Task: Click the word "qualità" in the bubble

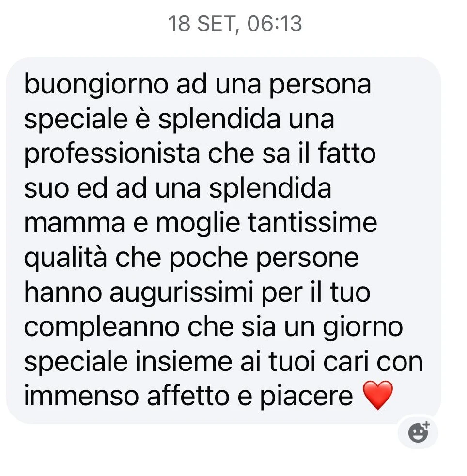Action: click(x=65, y=259)
